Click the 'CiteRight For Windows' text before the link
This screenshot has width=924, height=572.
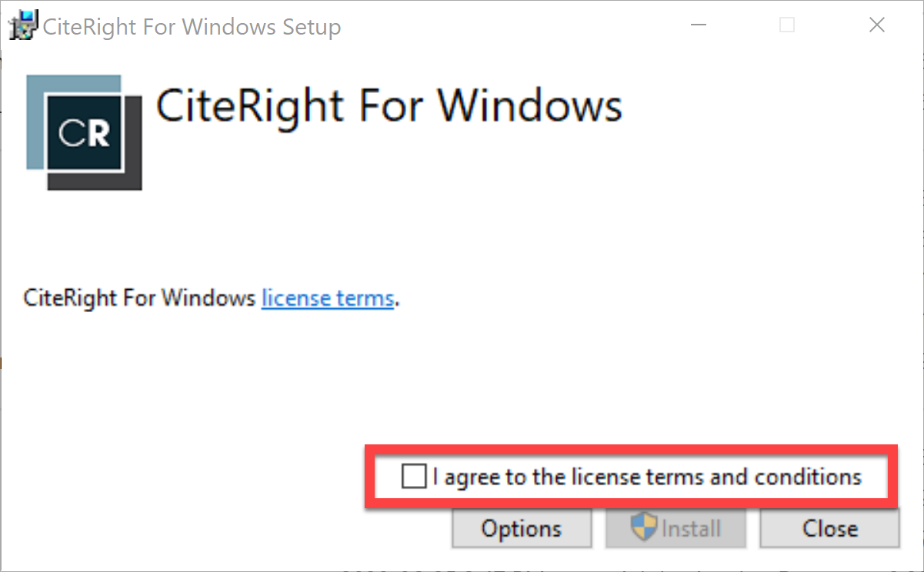point(139,298)
